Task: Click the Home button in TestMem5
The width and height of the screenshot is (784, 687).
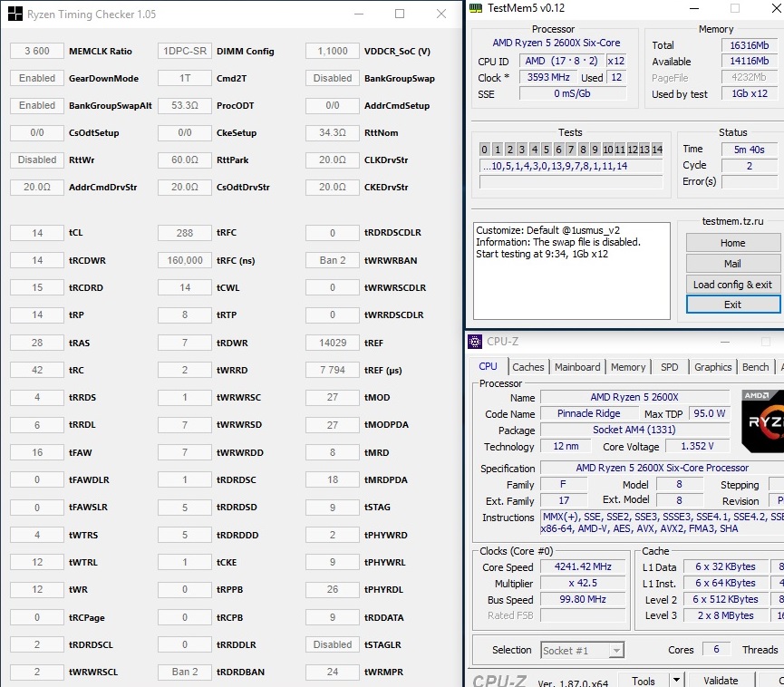Action: [732, 243]
